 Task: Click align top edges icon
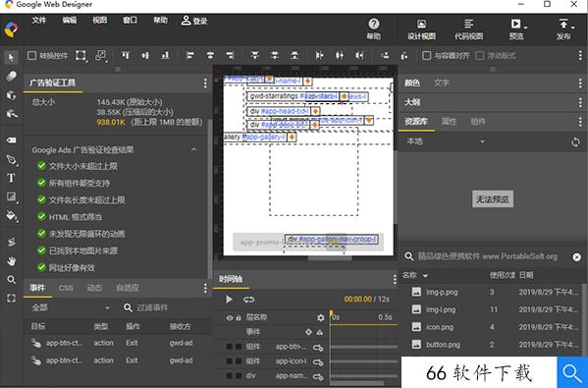click(x=126, y=56)
